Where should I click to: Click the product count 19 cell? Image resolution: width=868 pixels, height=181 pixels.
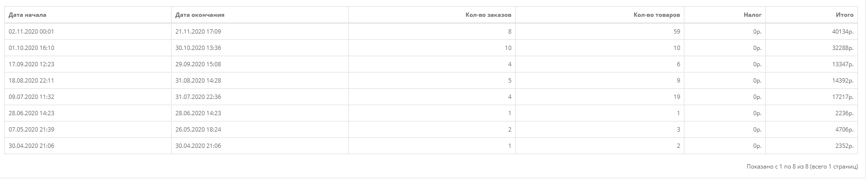tap(600, 97)
